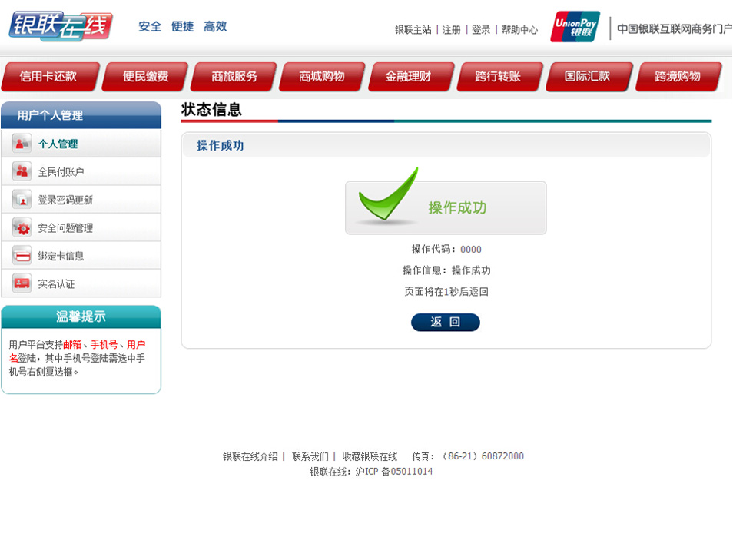Select 登录密码更新 in the sidebar
Image resolution: width=733 pixels, height=560 pixels.
81,200
